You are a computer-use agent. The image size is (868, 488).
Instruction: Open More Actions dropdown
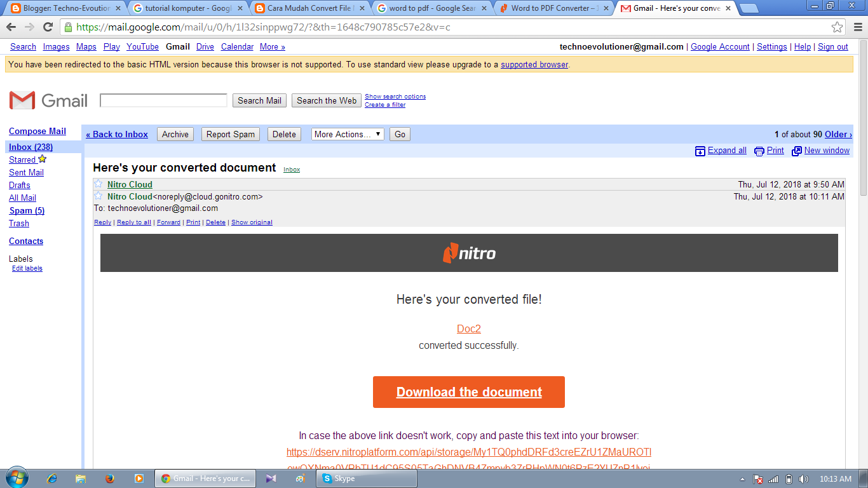click(x=348, y=134)
